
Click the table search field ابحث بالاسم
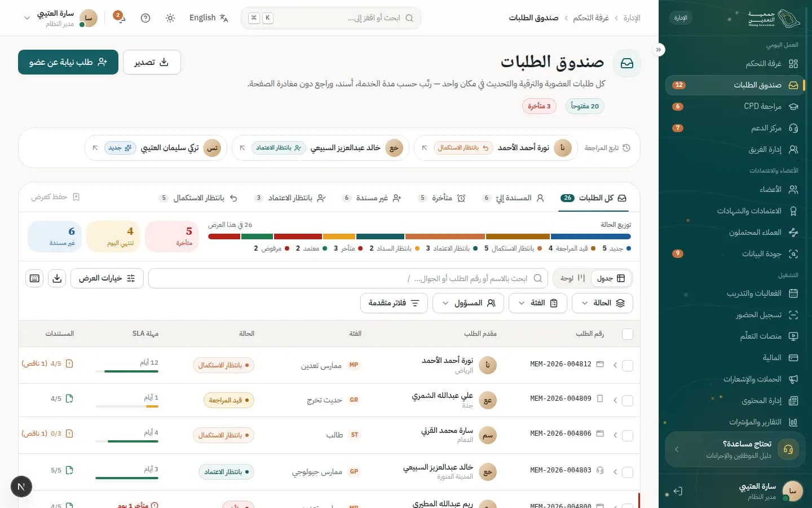348,278
